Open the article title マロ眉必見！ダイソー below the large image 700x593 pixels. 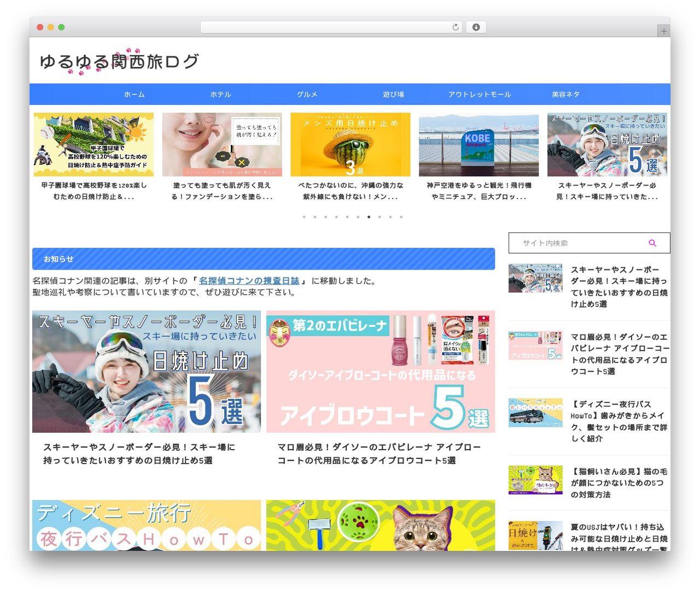(379, 454)
